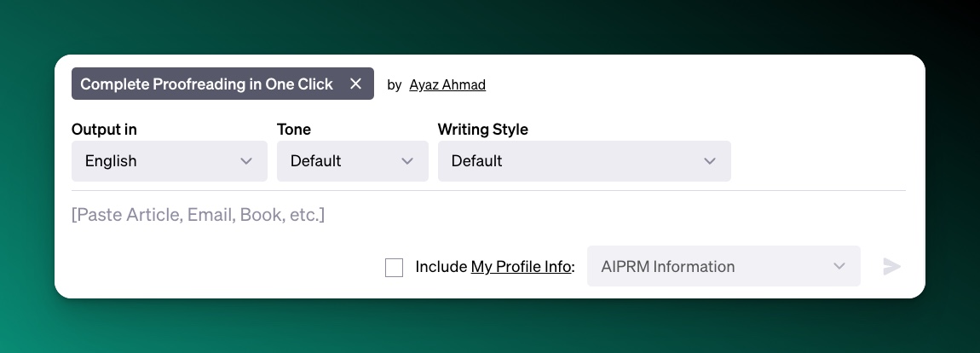This screenshot has width=980, height=353.
Task: Open the Output in language dropdown
Action: 169,161
